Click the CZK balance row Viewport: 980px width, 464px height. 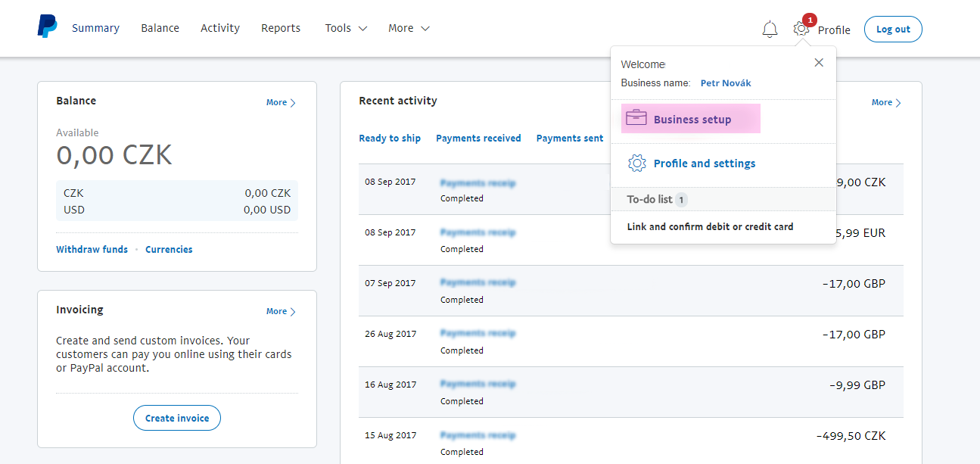(x=177, y=193)
